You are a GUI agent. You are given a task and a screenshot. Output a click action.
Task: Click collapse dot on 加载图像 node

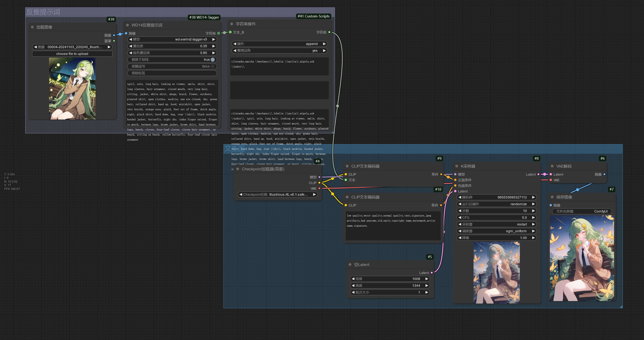(x=32, y=27)
